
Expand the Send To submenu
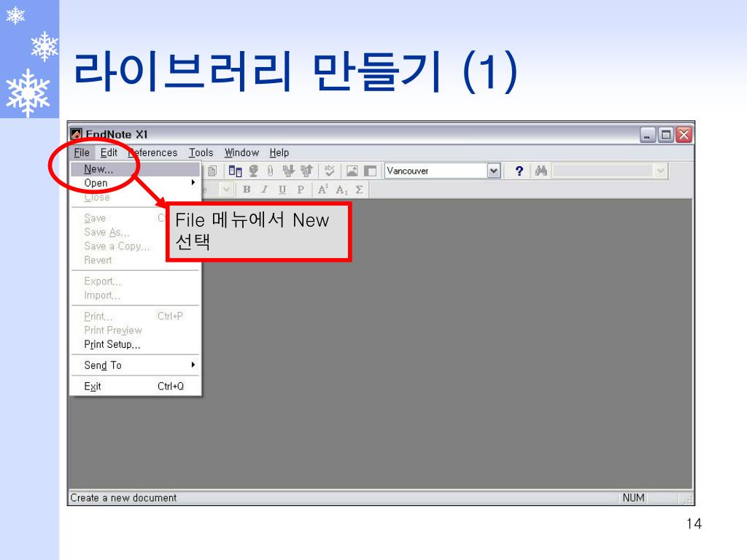click(x=135, y=365)
